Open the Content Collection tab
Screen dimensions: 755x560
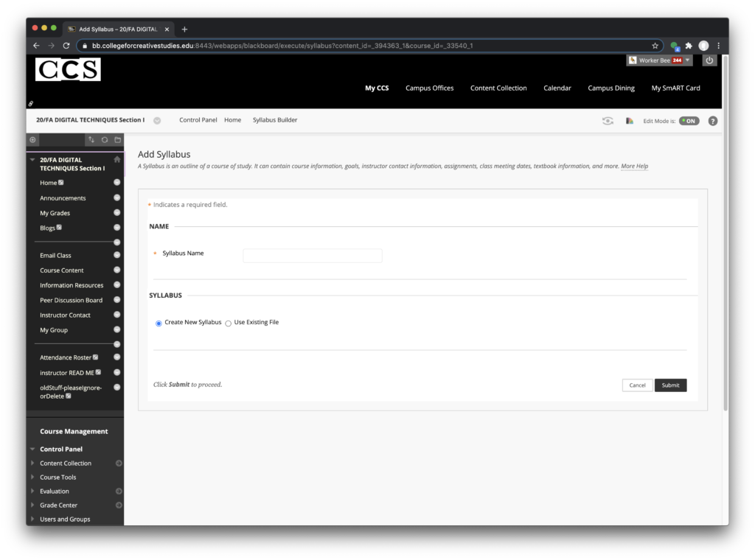(x=498, y=88)
